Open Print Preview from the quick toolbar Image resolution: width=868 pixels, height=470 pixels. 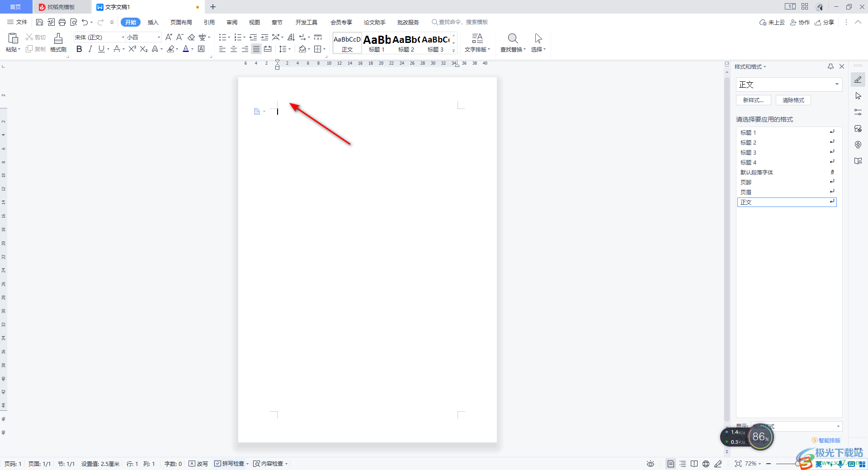[74, 22]
